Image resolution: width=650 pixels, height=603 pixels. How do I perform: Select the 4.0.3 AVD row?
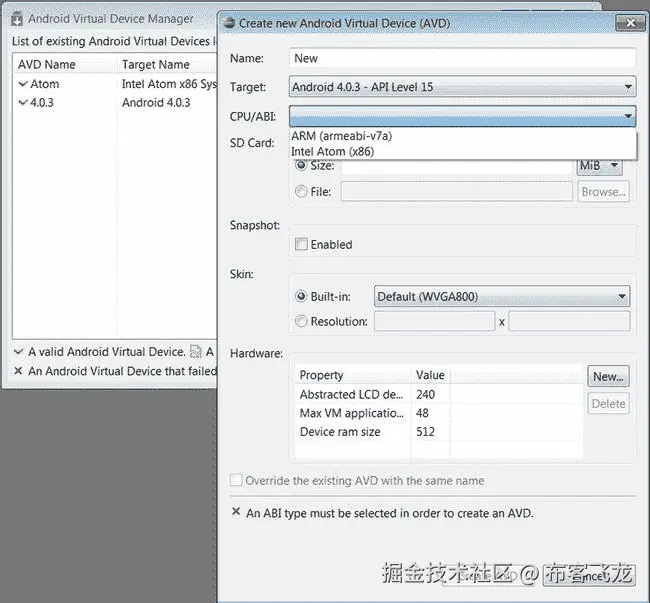pos(115,102)
